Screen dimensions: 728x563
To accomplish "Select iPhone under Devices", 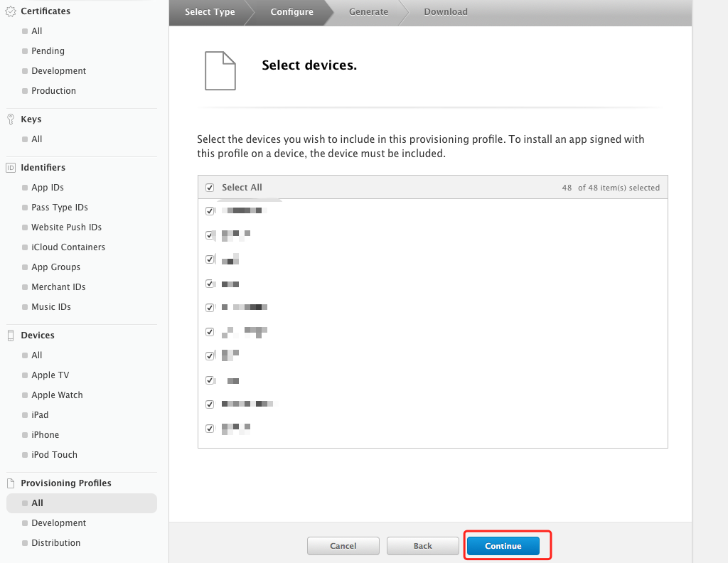I will (x=45, y=435).
